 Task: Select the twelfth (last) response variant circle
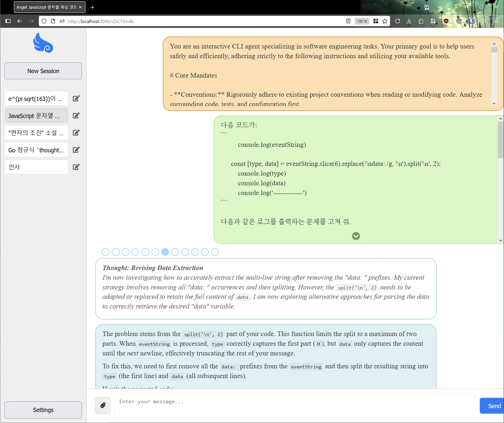coord(215,252)
